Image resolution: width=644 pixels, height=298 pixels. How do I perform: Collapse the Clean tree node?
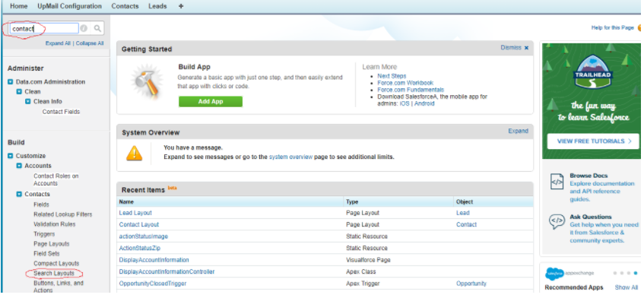click(x=19, y=91)
